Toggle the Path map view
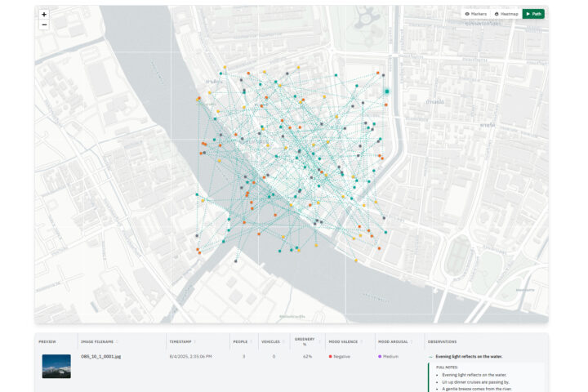588x392 pixels. click(533, 14)
